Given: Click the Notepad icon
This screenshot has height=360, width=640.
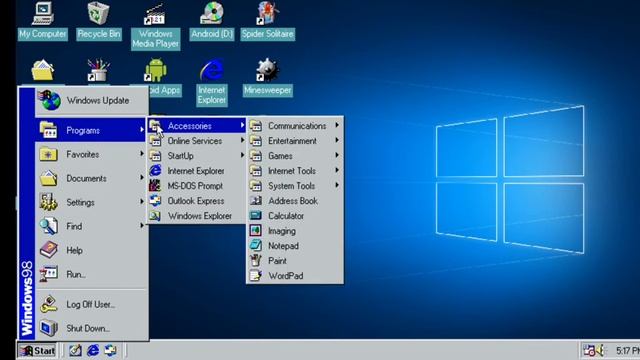Looking at the screenshot, I should (256, 246).
